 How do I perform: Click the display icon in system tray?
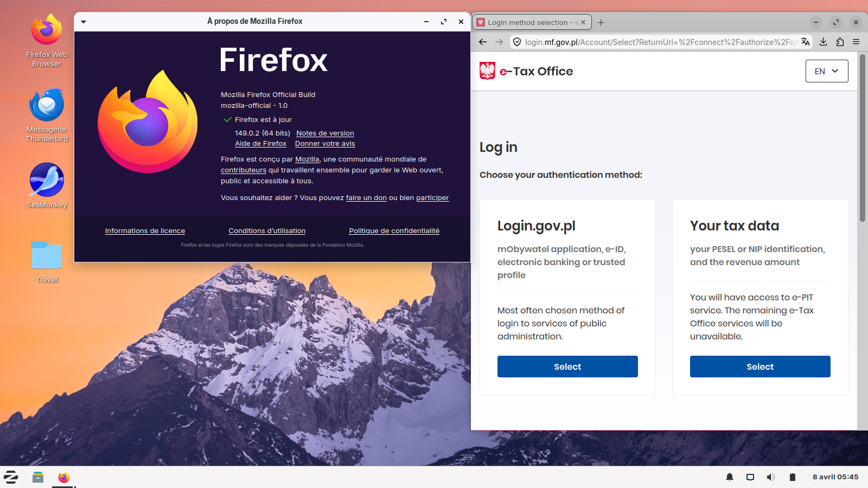[x=750, y=477]
